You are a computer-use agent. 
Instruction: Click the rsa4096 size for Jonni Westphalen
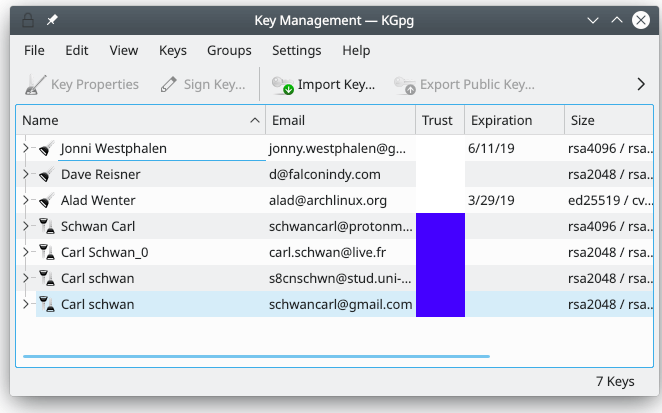[610, 148]
